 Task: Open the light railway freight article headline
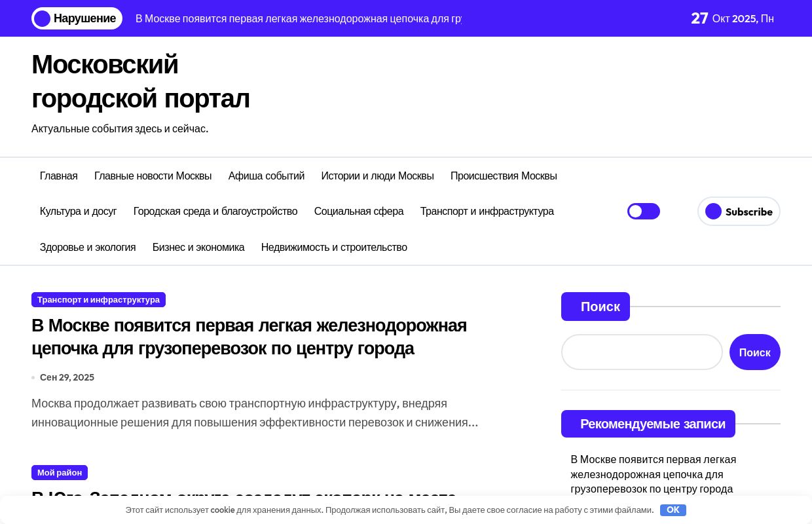pos(249,337)
